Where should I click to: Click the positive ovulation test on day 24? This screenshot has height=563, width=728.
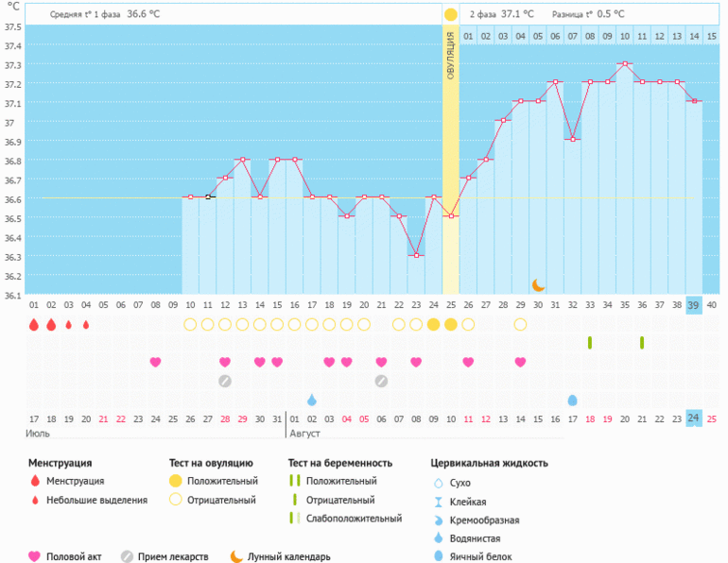[x=433, y=324]
